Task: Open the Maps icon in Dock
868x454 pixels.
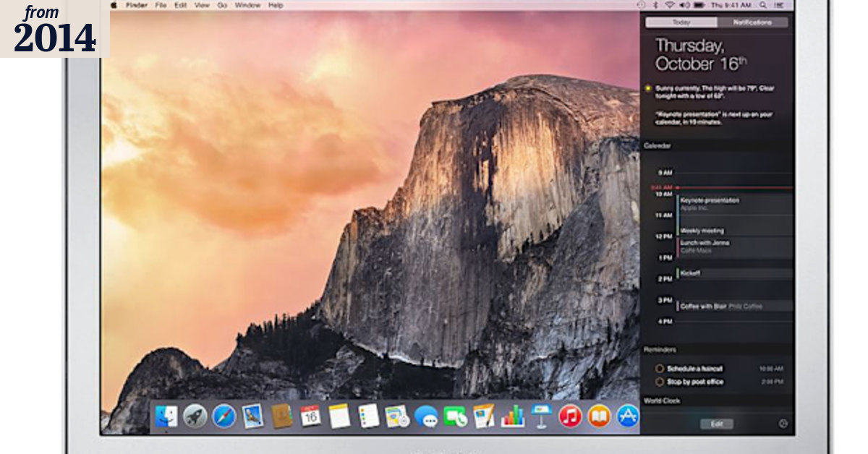Action: tap(397, 416)
